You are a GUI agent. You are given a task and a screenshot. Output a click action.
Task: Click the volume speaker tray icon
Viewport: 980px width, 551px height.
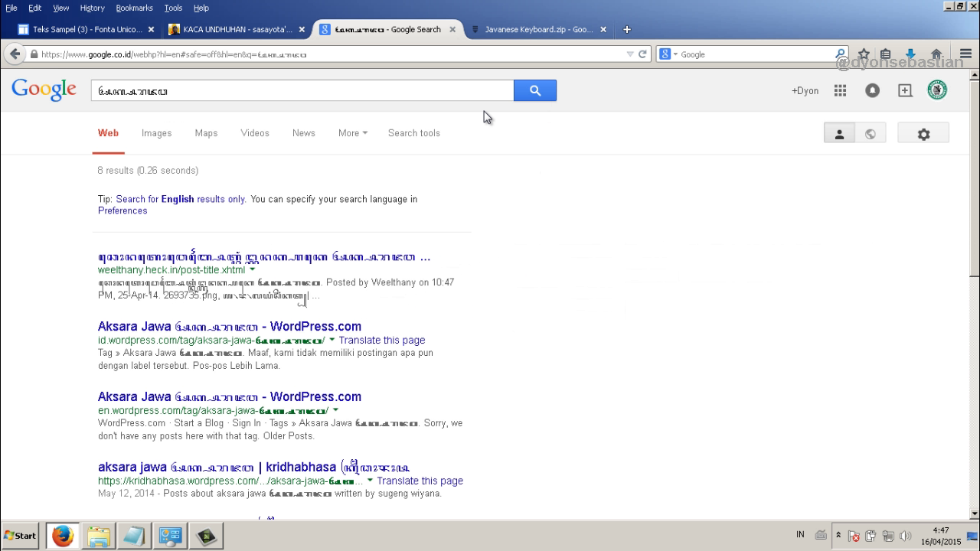906,536
